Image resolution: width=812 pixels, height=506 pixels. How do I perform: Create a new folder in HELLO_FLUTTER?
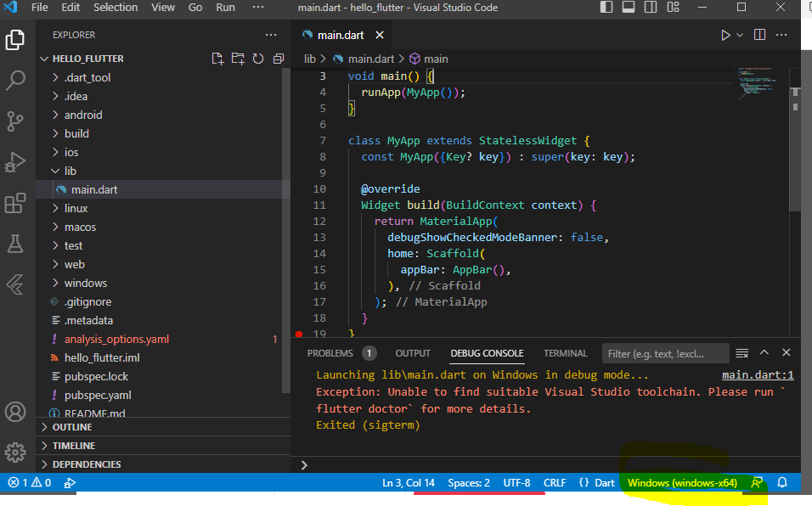tap(238, 59)
